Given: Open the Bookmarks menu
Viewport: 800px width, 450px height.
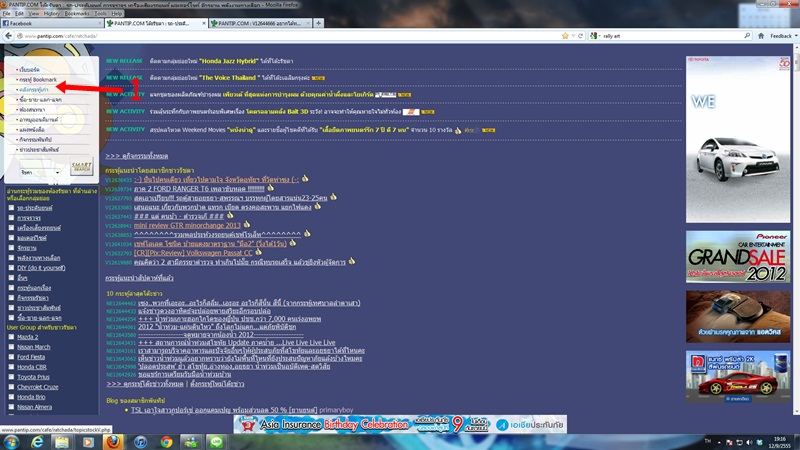Looking at the screenshot, I should pos(77,13).
